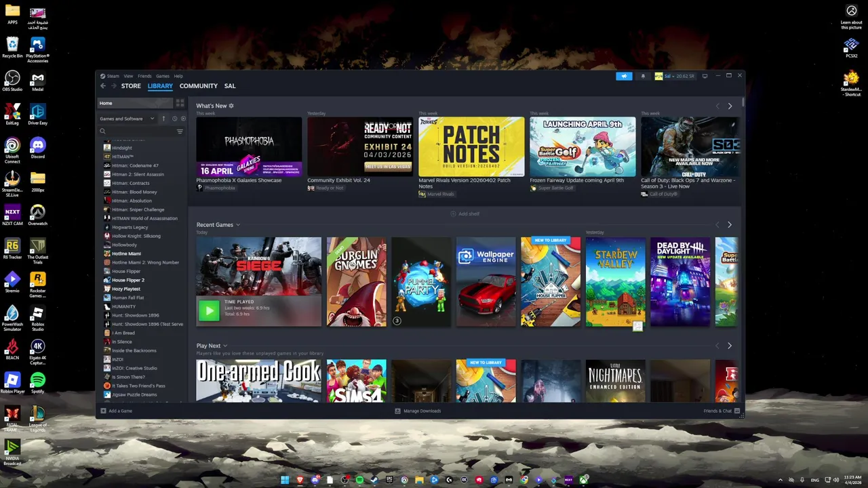
Task: Open advanced library filter options icon
Action: 180,131
